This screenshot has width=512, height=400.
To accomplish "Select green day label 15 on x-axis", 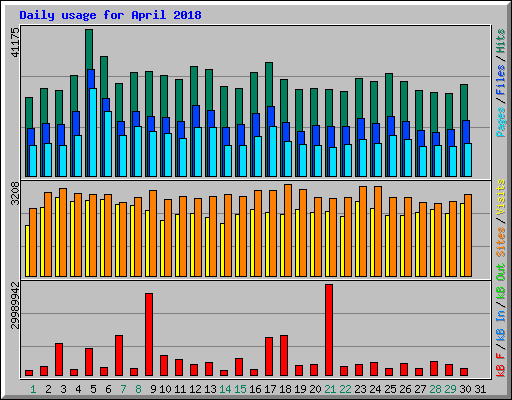I will tap(240, 389).
